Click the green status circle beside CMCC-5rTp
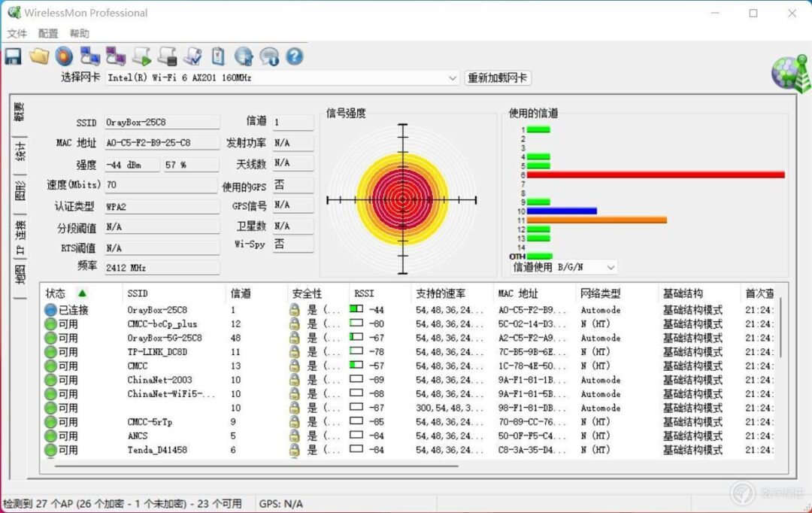 tap(50, 422)
